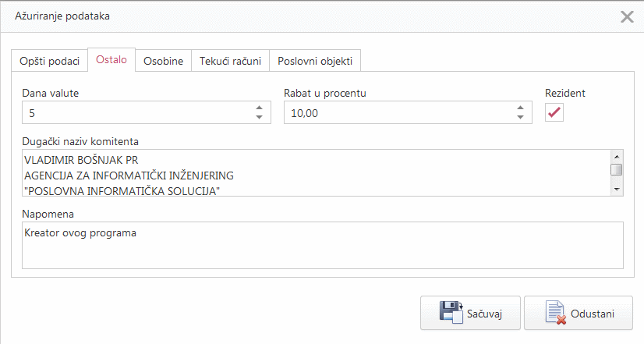Focus the Dana valute input field

tap(136, 113)
